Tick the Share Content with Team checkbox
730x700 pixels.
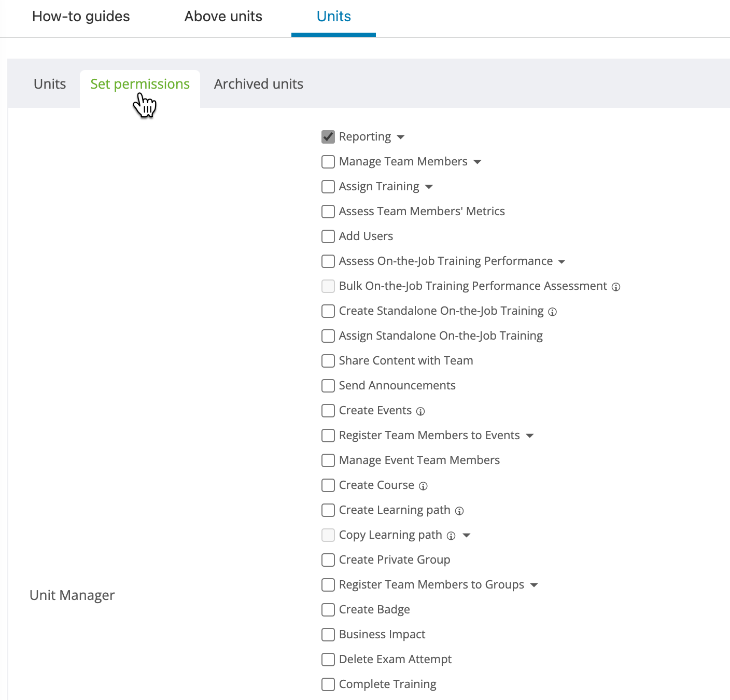point(328,361)
